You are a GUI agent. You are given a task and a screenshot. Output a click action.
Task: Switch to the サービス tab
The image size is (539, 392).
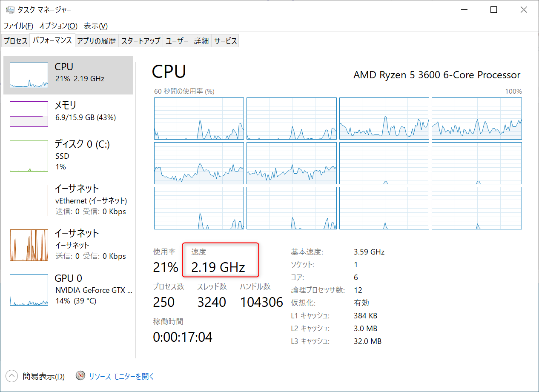pyautogui.click(x=226, y=41)
